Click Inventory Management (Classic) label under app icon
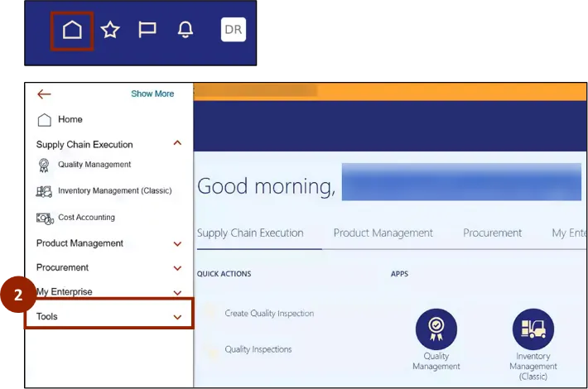Screen dimensions: 588x389 [x=533, y=366]
